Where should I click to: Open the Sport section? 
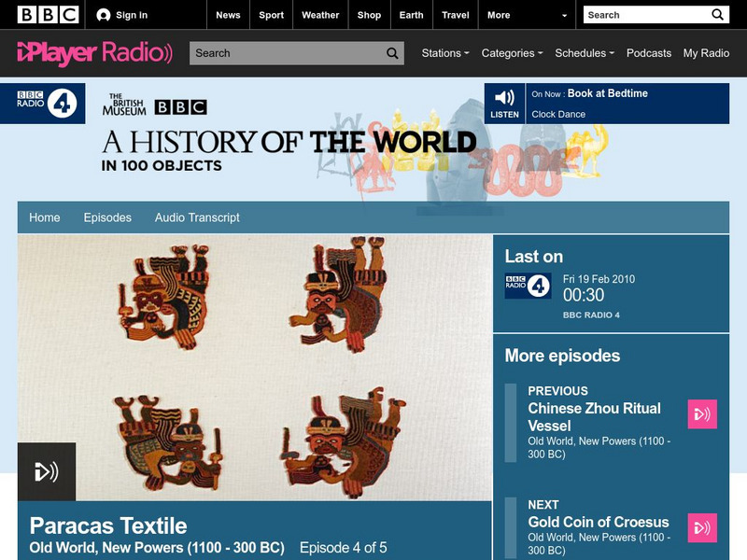271,15
